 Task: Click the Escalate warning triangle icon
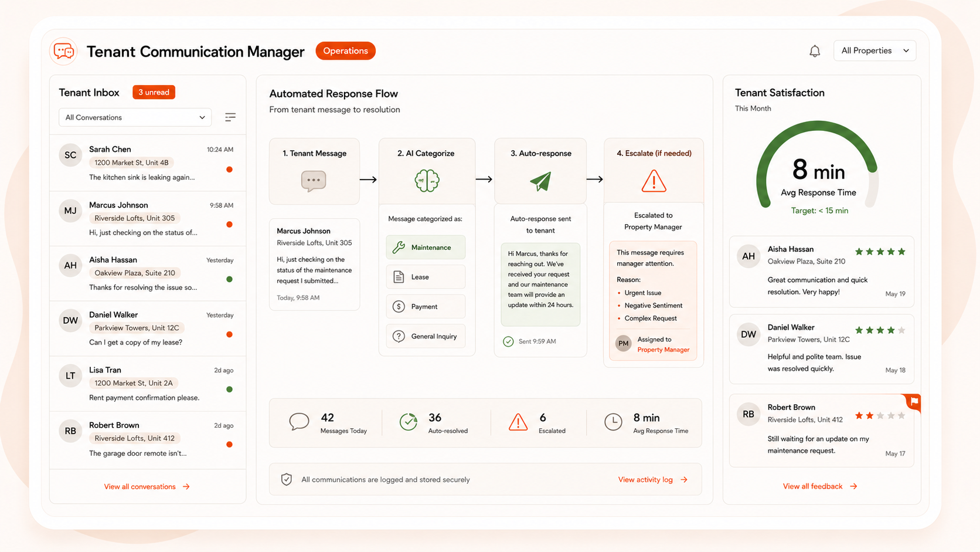tap(654, 181)
